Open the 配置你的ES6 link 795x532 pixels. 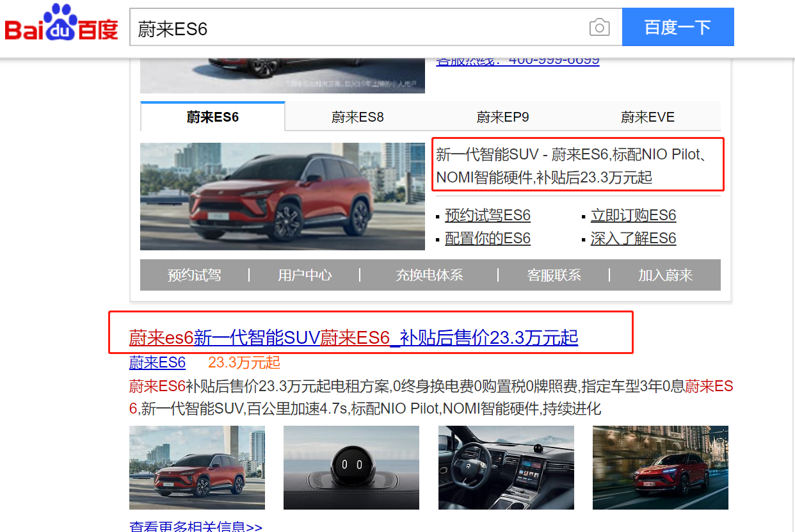click(x=488, y=238)
